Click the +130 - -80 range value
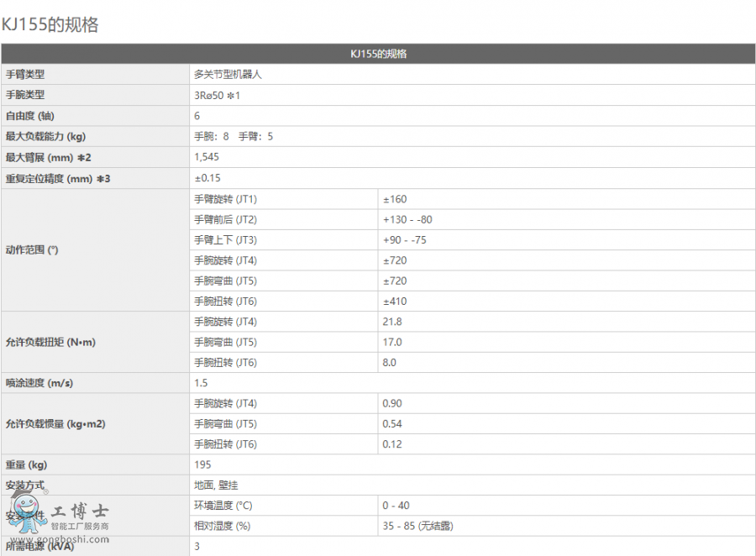Viewport: 756px width, 556px height. (407, 220)
